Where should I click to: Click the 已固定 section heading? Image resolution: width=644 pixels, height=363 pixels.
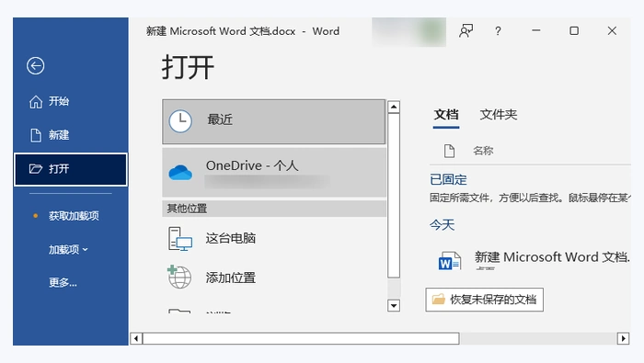pos(448,179)
